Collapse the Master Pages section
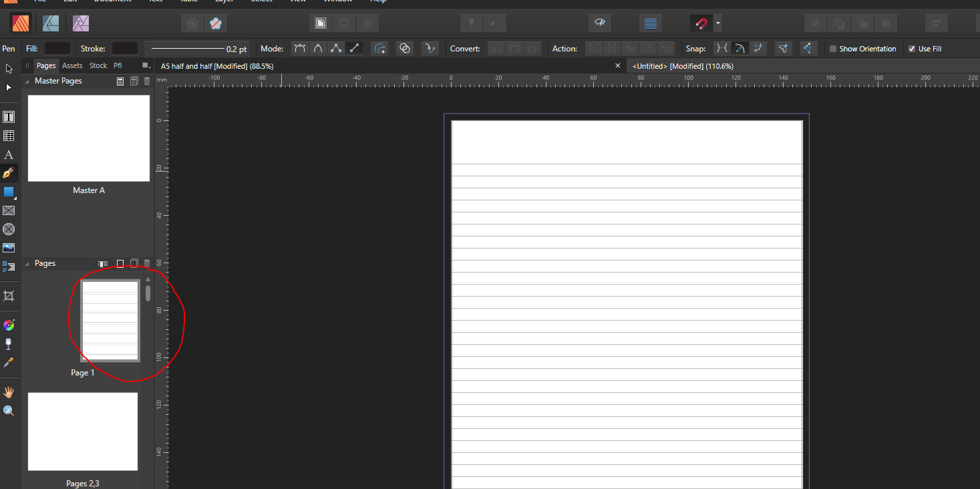Viewport: 980px width, 489px height. point(27,81)
